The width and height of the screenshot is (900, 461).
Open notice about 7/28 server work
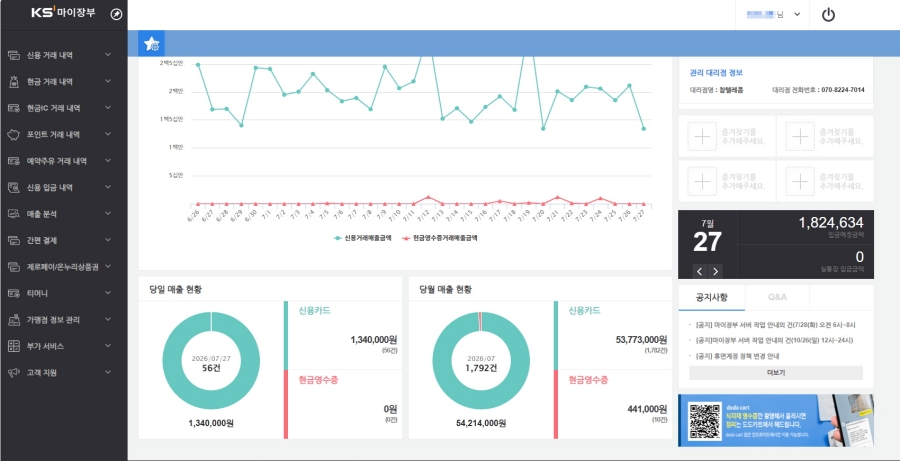[x=775, y=325]
